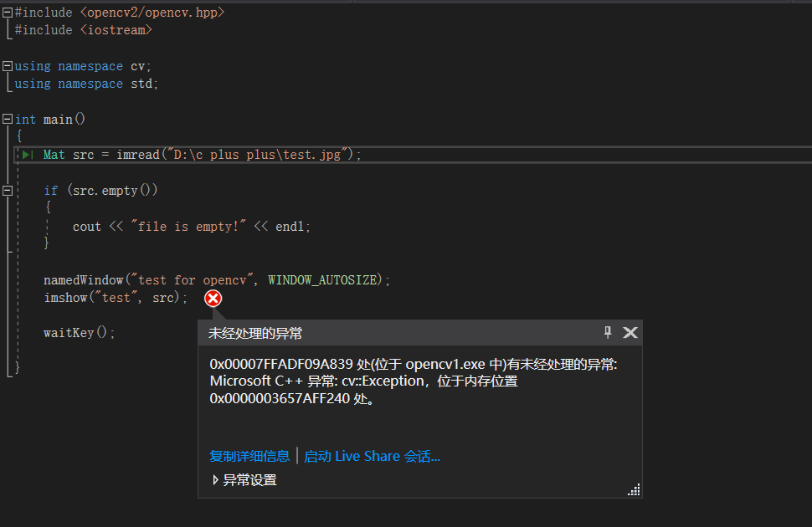This screenshot has width=812, height=527.
Task: Click the red exception error icon
Action: tap(213, 298)
